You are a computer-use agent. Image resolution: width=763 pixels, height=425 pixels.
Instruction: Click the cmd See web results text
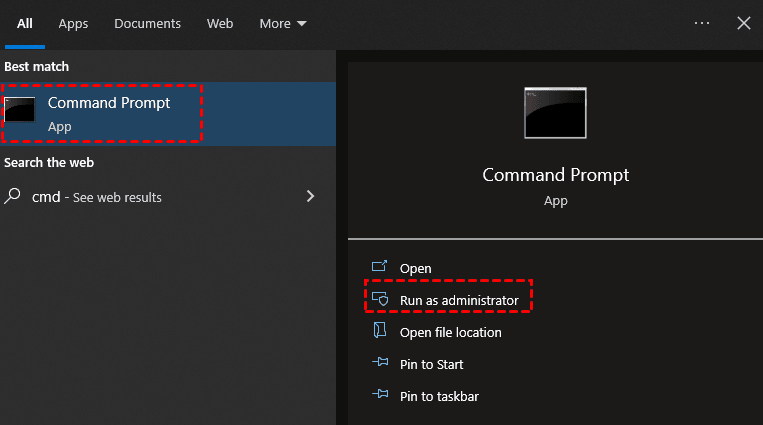coord(97,197)
